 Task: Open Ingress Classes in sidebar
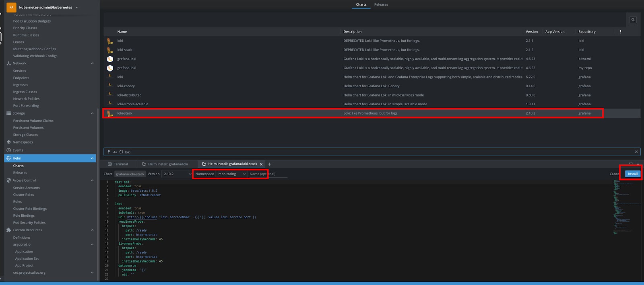[25, 92]
